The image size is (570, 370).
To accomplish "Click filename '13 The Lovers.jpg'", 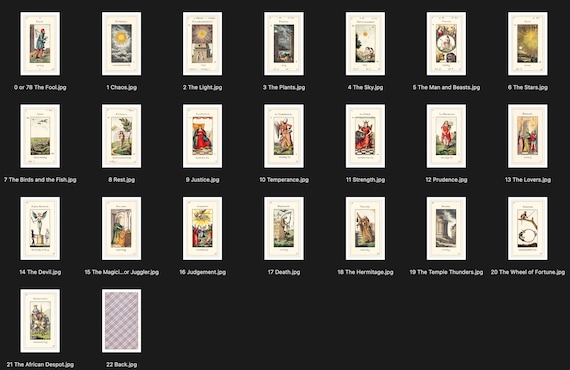I will coord(528,180).
